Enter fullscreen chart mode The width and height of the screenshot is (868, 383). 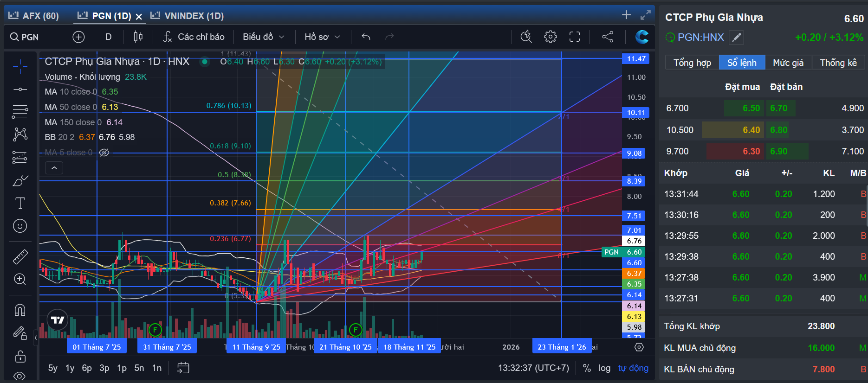click(x=575, y=37)
